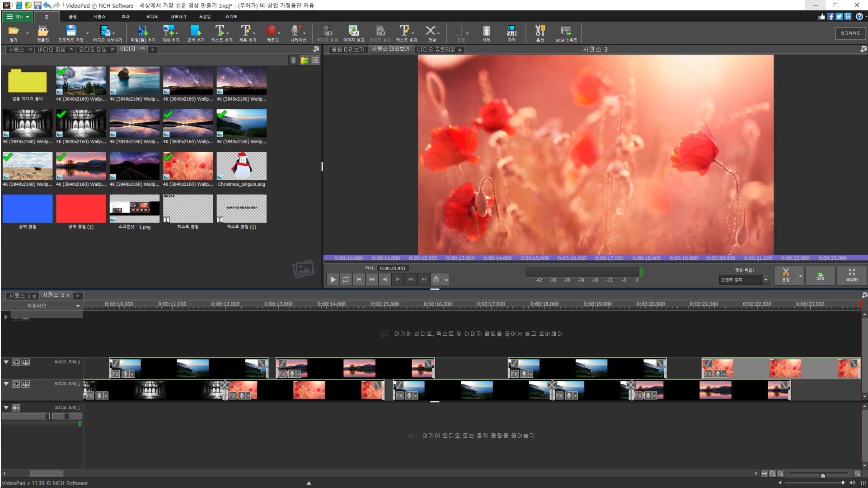868x488 pixels.
Task: Open the 내보내기 ribbon tab
Action: click(x=178, y=17)
